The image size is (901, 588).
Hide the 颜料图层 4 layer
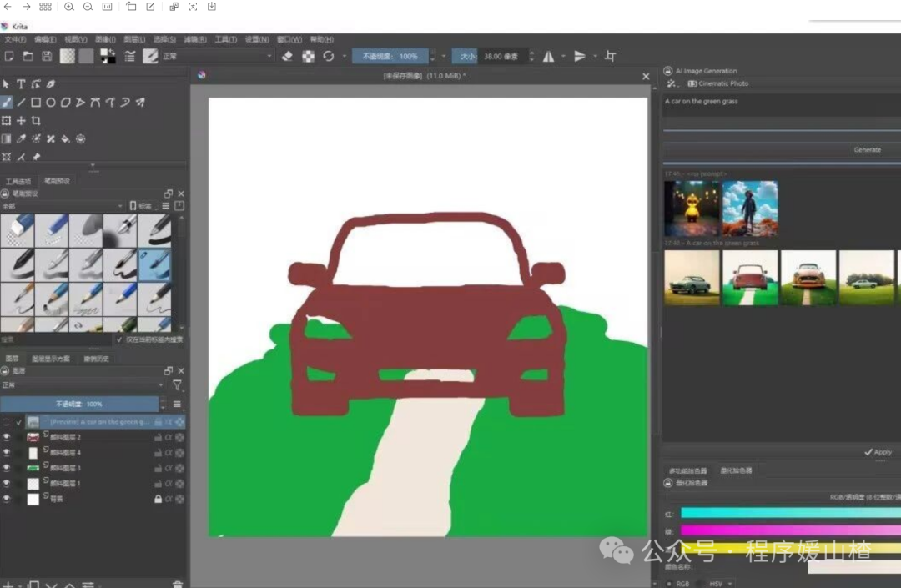click(x=7, y=453)
